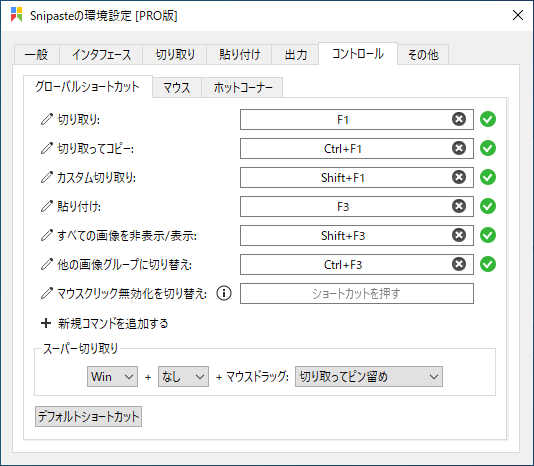Screen dimensions: 534x466
Task: Click the pencil icon beside マウスクリック無効化を切り替え
Action: (x=47, y=293)
